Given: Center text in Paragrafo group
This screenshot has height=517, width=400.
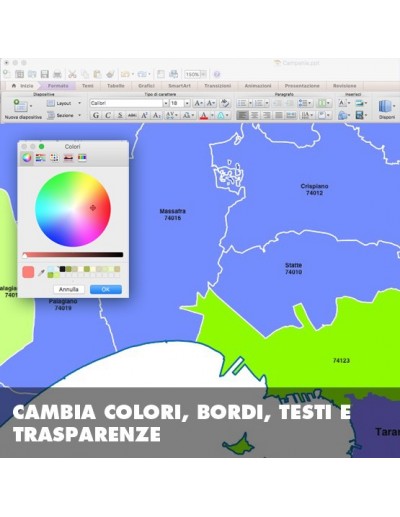Looking at the screenshot, I should pyautogui.click(x=254, y=115).
